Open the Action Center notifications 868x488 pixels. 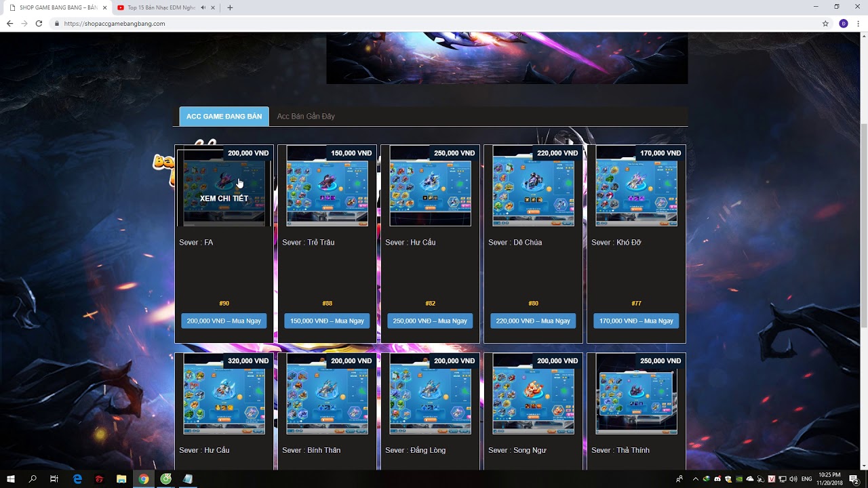click(x=854, y=479)
